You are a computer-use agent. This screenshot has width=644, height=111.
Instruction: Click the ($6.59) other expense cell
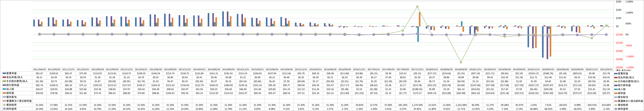[x=461, y=81]
